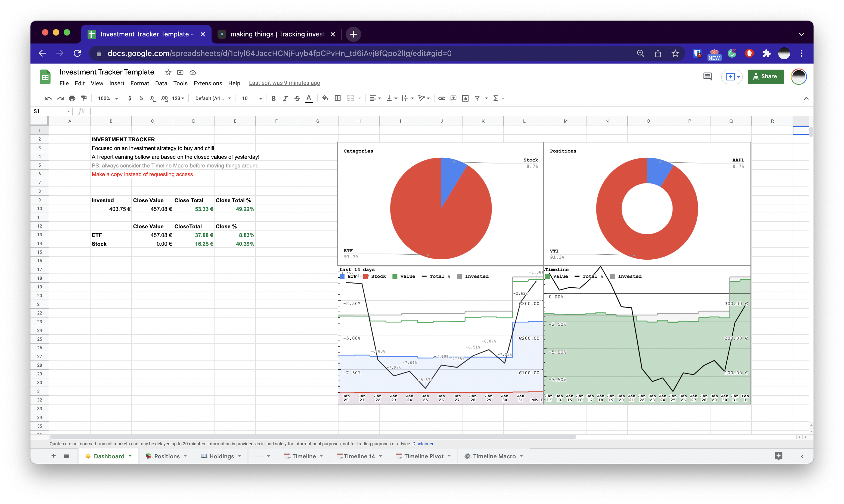The image size is (844, 504).
Task: Format as percent icon
Action: 141,98
